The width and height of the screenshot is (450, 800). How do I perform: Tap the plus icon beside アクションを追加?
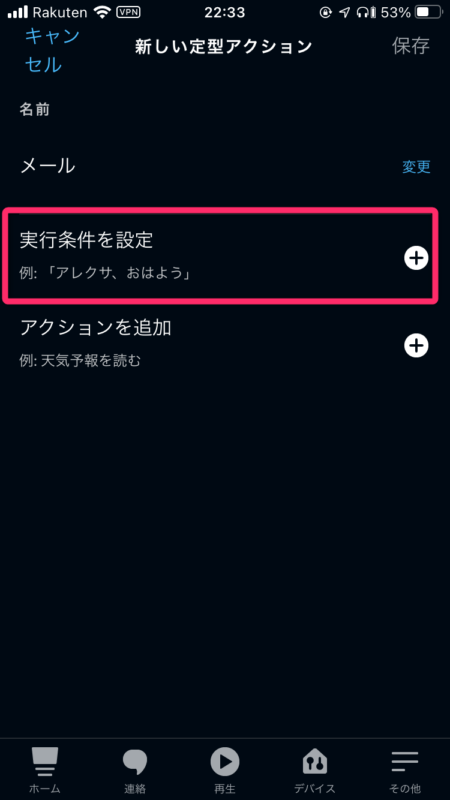click(416, 346)
